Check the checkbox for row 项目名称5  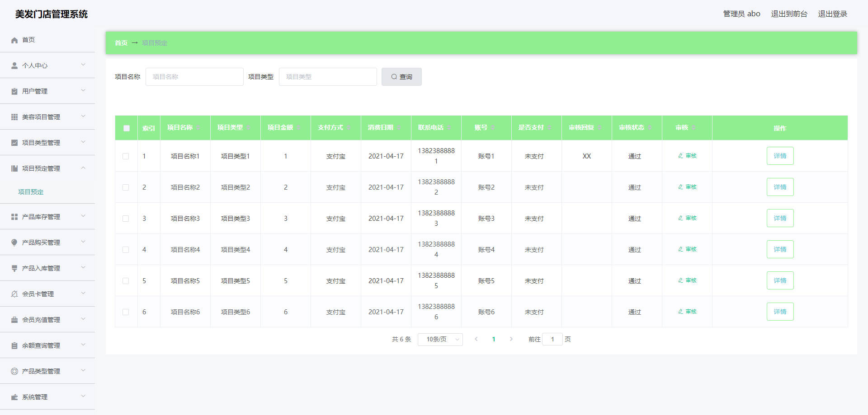[126, 281]
